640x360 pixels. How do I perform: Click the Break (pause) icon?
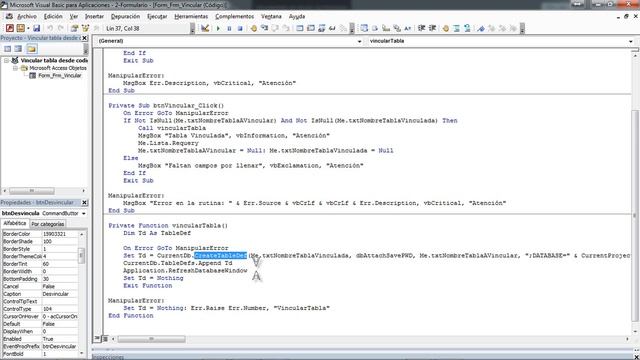229,28
